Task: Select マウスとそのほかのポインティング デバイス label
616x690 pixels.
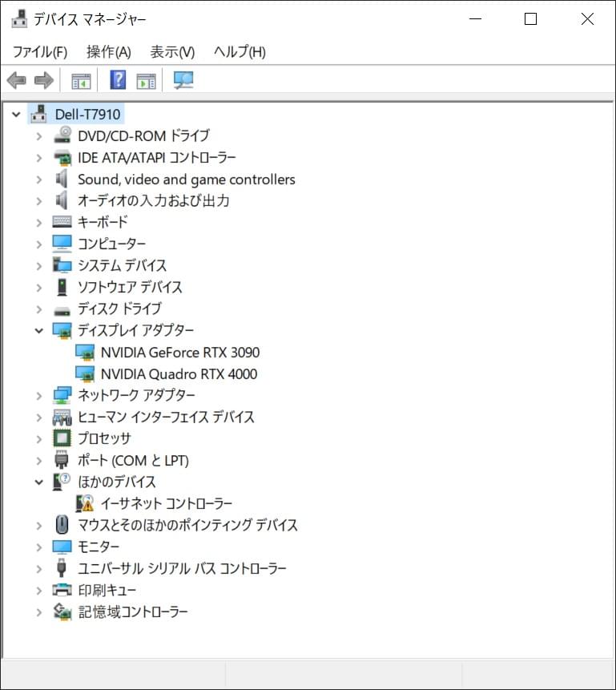Action: point(187,525)
